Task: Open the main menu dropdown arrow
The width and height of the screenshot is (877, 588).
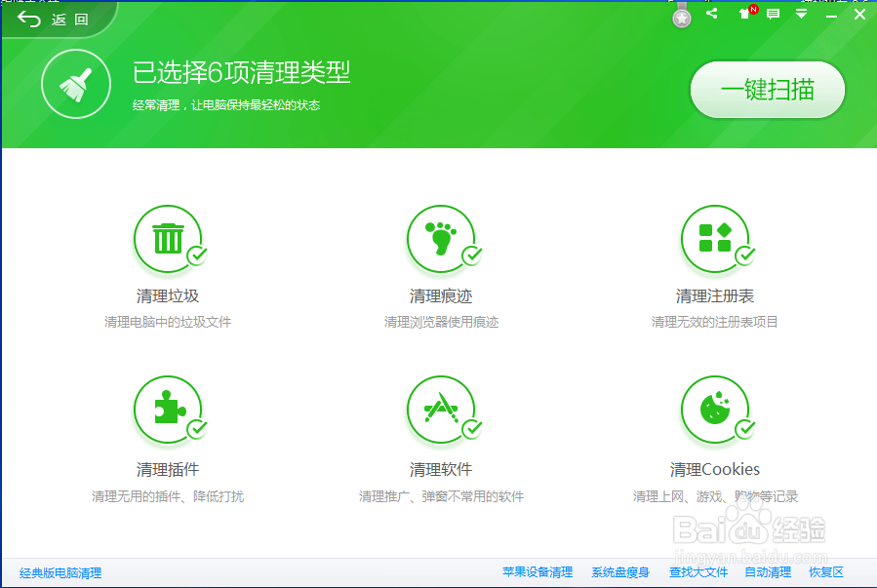Action: coord(802,14)
